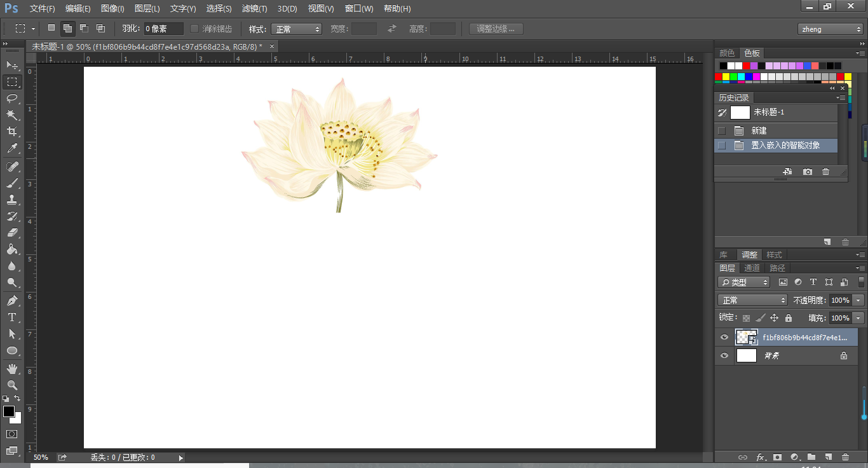Open the layer blend mode dropdown 正常
Screen dimensions: 868x468
(x=753, y=300)
